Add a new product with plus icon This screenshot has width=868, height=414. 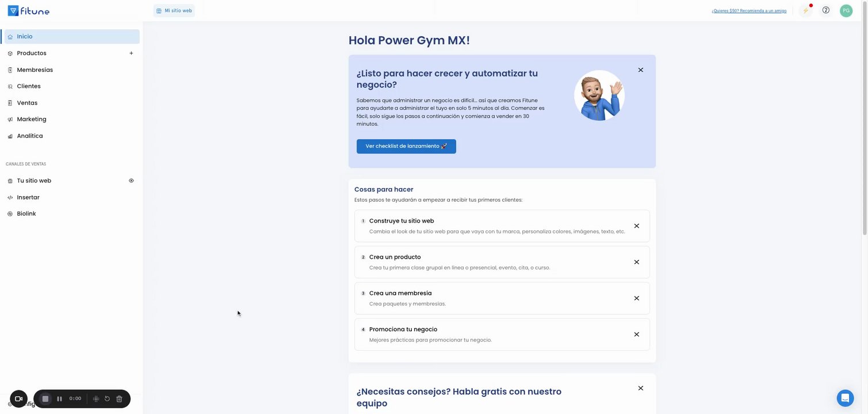coord(131,53)
